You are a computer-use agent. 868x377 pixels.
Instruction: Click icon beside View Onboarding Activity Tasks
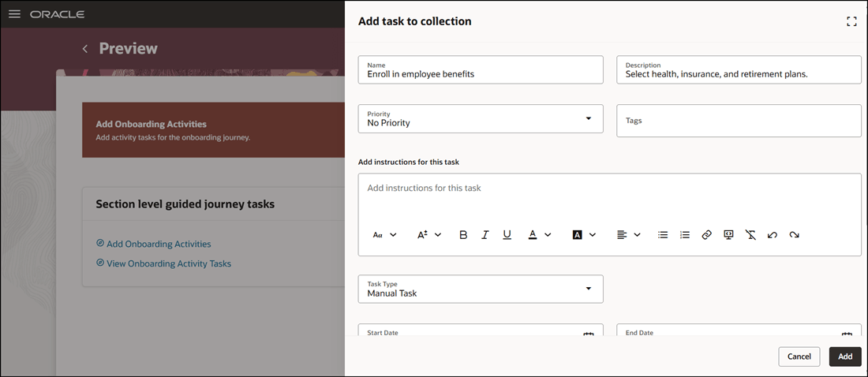point(99,263)
